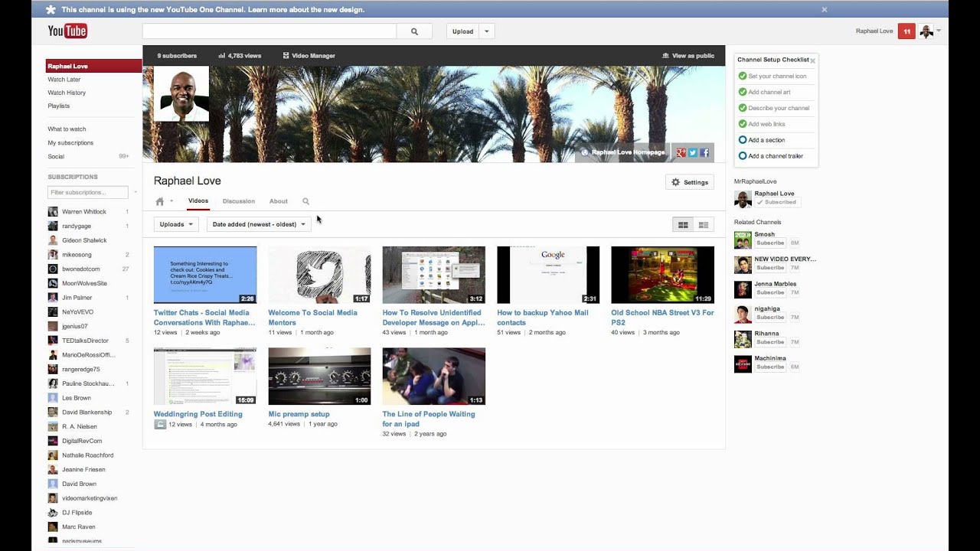Open Playlists in sidebar
Image resolution: width=980 pixels, height=551 pixels.
(x=59, y=106)
